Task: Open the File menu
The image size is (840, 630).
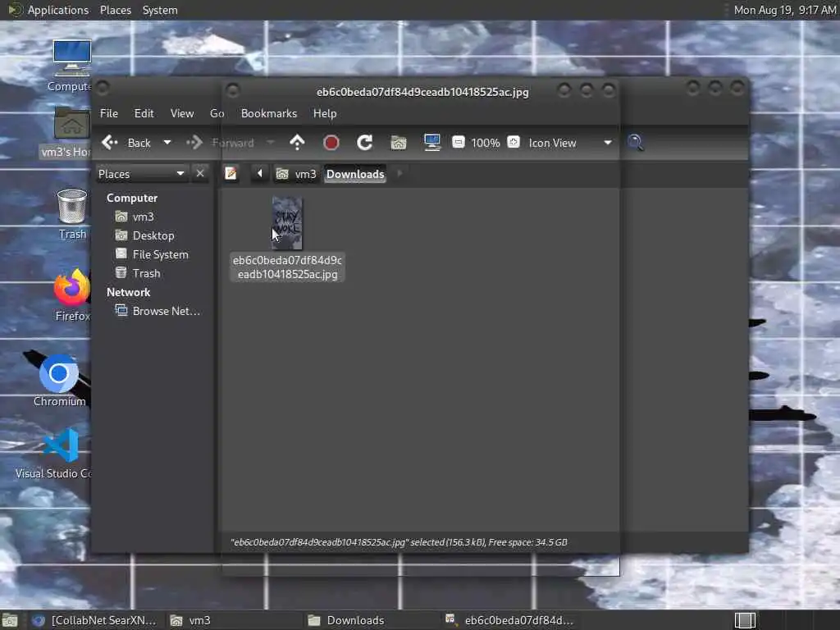Action: pyautogui.click(x=109, y=113)
